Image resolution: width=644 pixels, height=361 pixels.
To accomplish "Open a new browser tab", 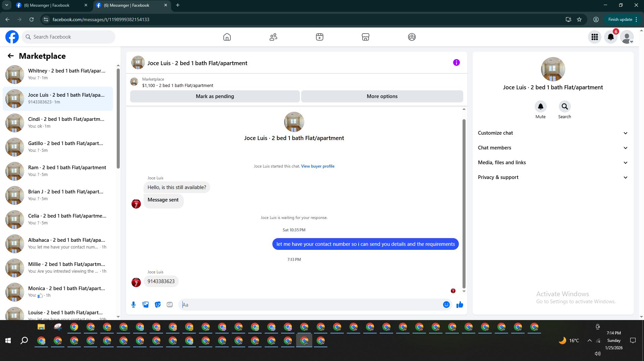I will (178, 5).
